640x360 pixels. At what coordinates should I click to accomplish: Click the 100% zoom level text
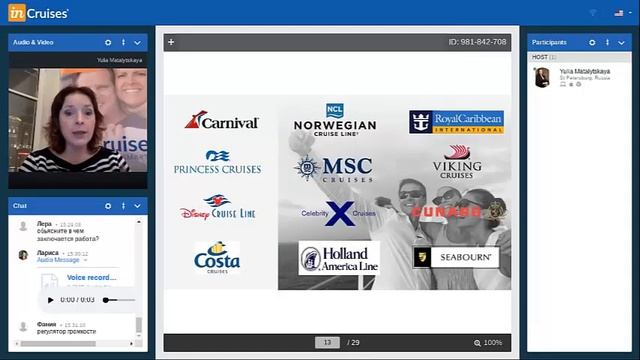[493, 343]
